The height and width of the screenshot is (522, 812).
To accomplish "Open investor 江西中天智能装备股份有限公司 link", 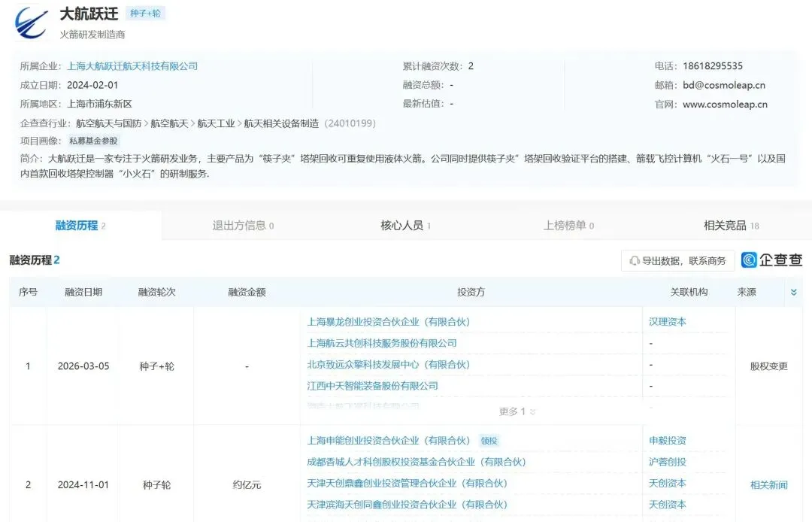I will (372, 385).
